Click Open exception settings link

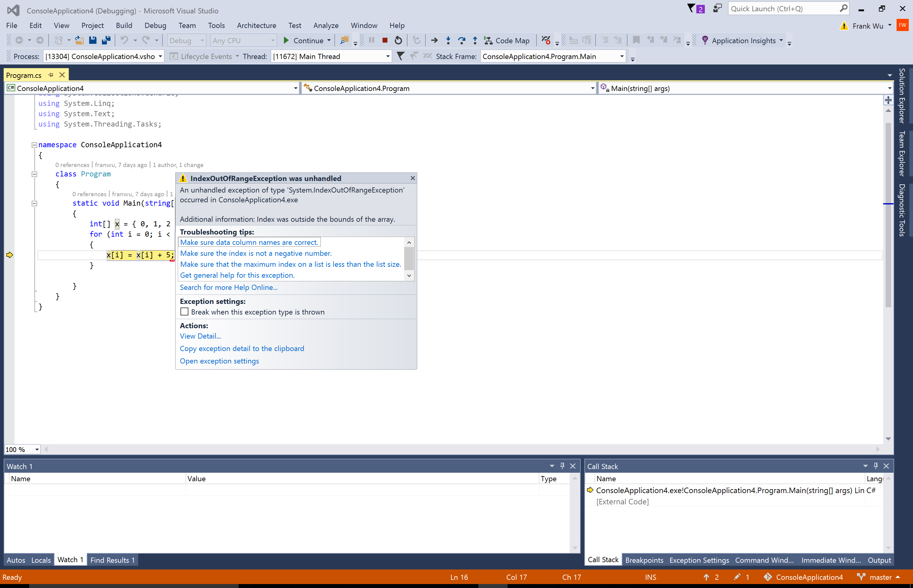219,361
